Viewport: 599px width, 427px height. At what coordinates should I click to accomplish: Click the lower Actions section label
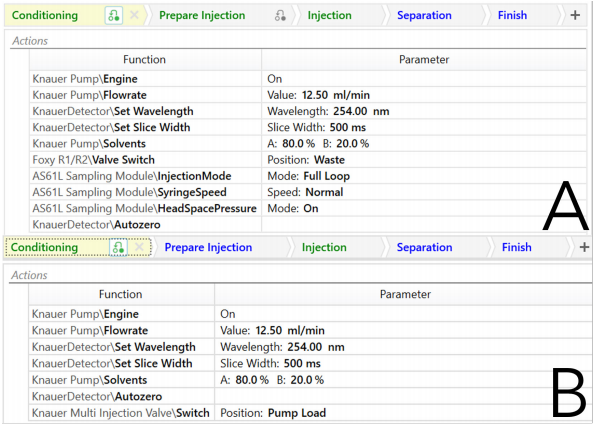[29, 275]
